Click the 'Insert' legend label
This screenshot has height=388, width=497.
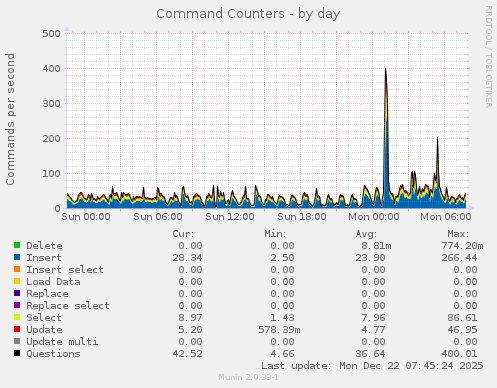(x=44, y=258)
